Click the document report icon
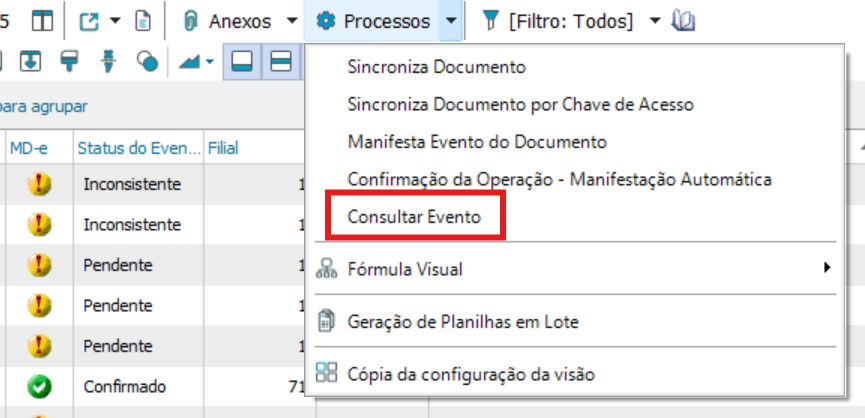 pyautogui.click(x=143, y=21)
